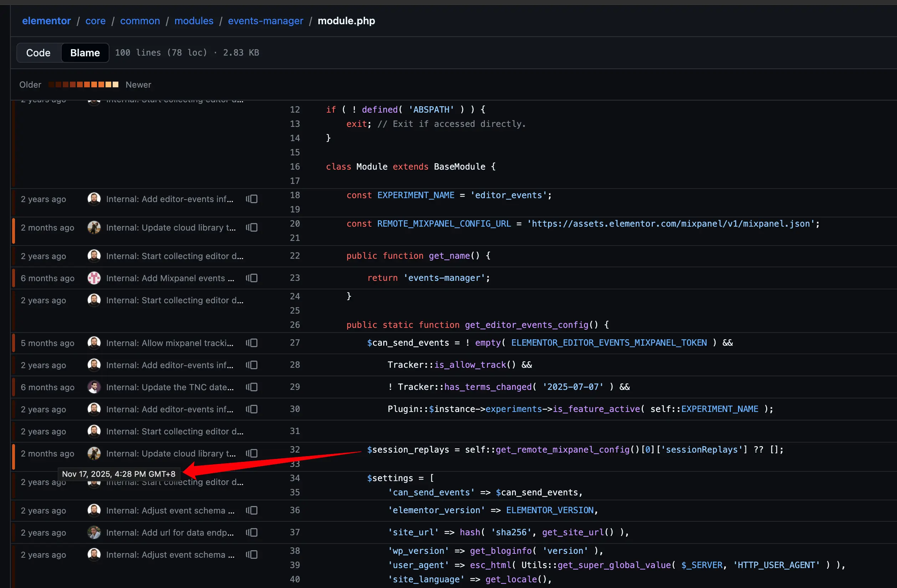View blame prior to line 29 change
The height and width of the screenshot is (588, 897).
[x=252, y=387]
